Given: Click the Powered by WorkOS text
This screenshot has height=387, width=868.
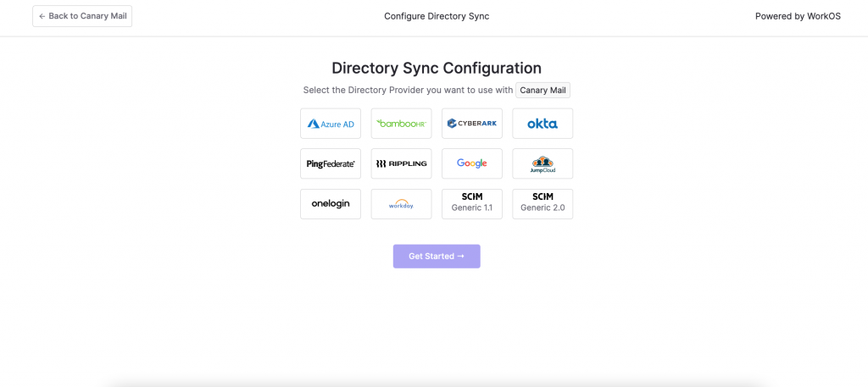Looking at the screenshot, I should 798,17.
